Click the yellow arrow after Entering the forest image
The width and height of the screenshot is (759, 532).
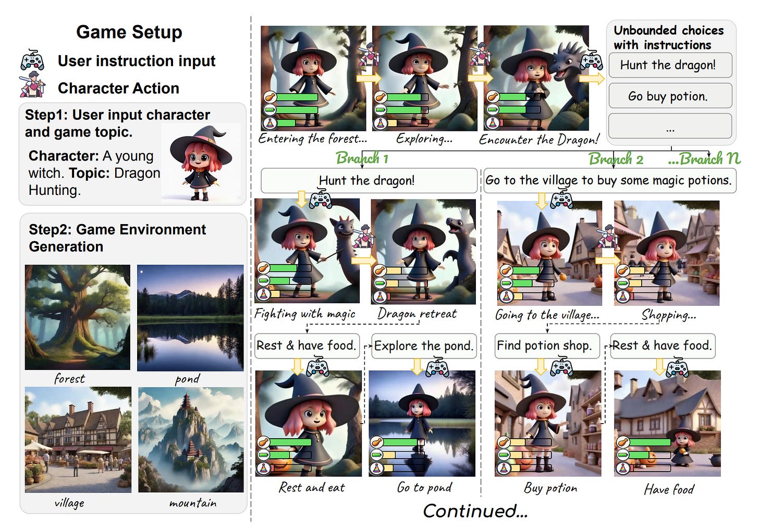coord(369,78)
